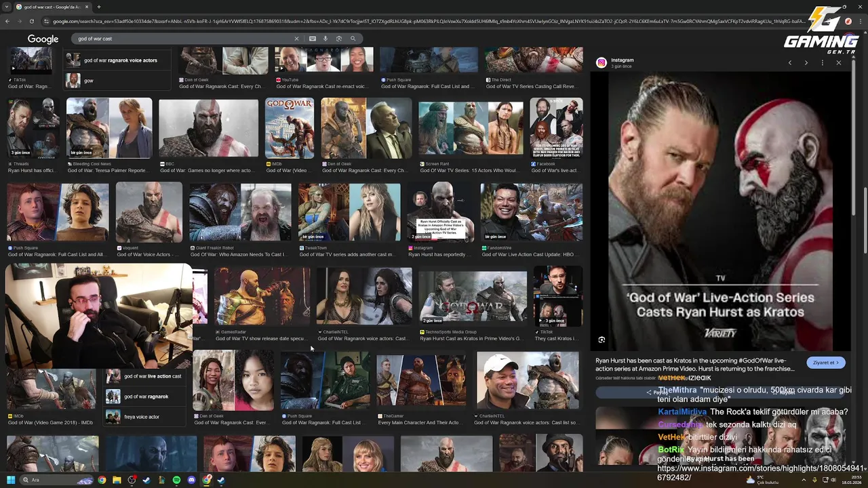This screenshot has height=488, width=868.
Task: Open the clock and date in taskbar
Action: pyautogui.click(x=850, y=480)
